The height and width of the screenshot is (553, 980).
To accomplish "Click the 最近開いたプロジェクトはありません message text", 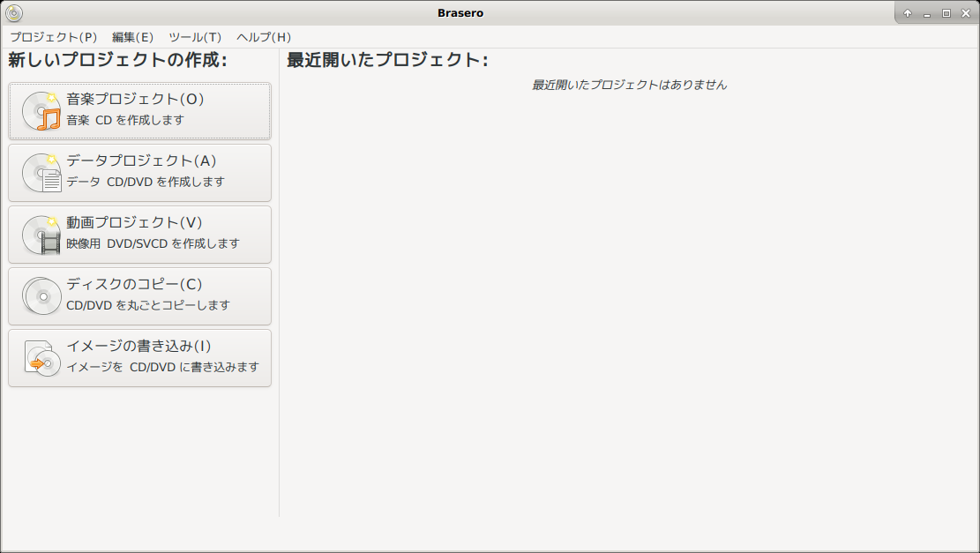I will coord(630,85).
